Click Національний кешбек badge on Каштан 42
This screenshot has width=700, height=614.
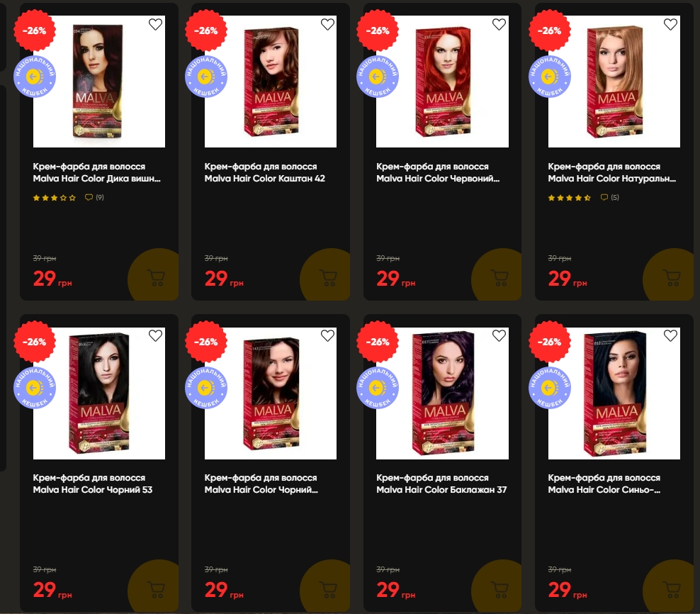(x=206, y=77)
